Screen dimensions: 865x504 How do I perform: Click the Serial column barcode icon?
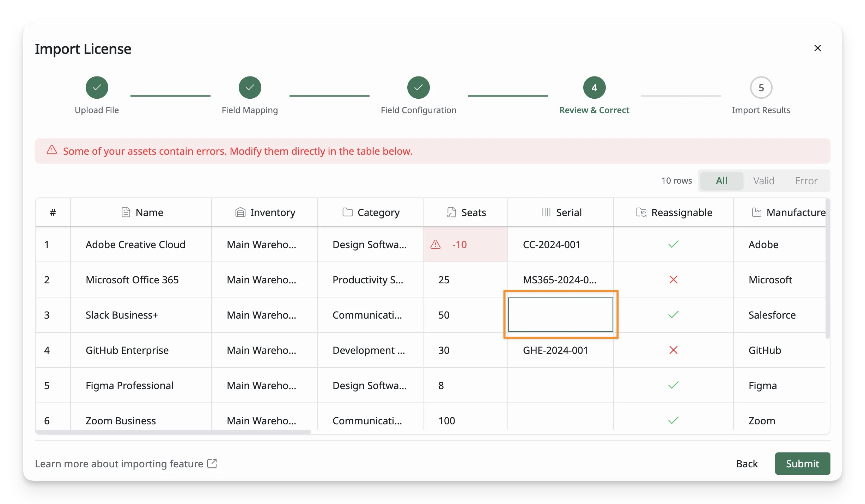point(546,212)
